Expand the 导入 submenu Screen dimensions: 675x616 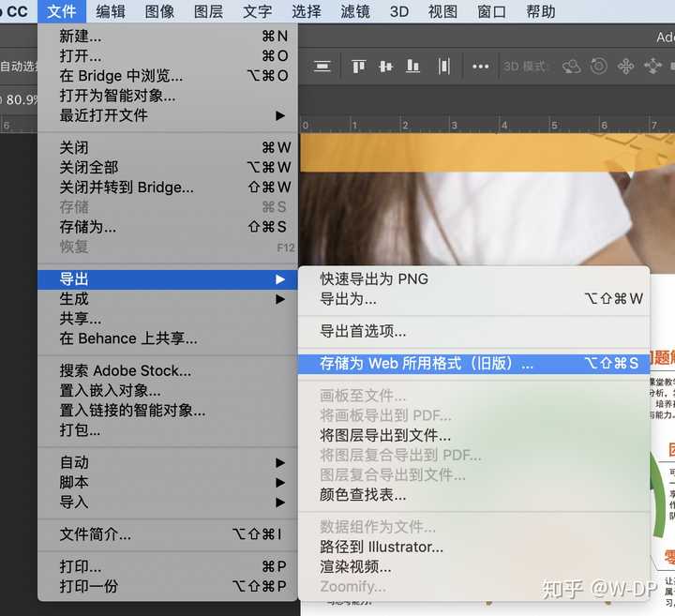[168, 503]
